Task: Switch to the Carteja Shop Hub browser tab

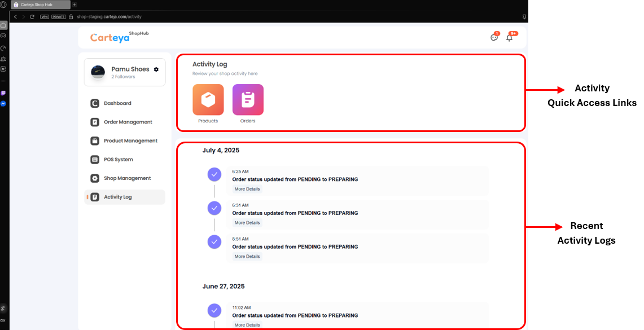Action: tap(40, 4)
